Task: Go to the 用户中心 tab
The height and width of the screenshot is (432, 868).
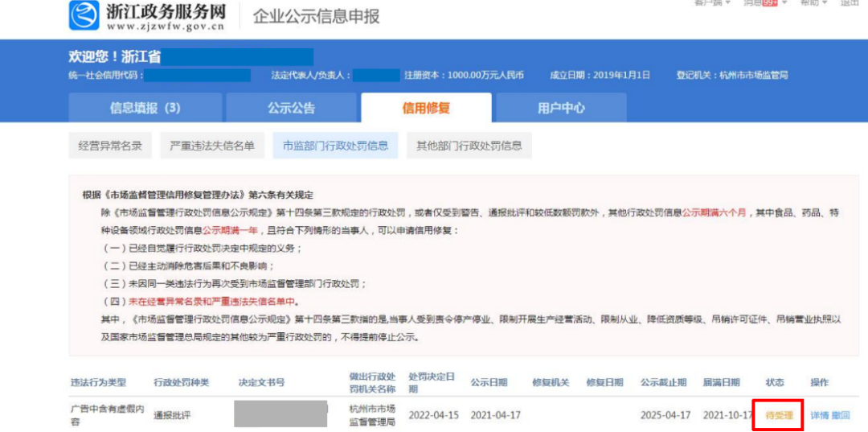Action: click(561, 108)
